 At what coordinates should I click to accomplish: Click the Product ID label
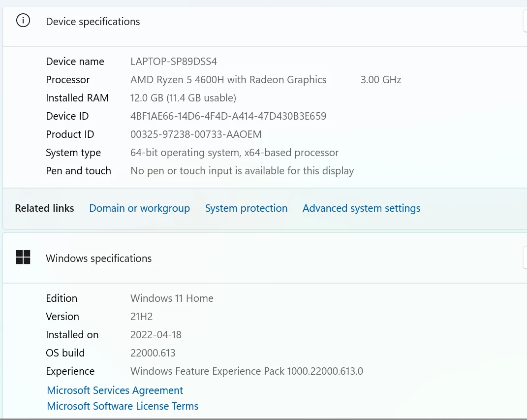[x=70, y=134]
